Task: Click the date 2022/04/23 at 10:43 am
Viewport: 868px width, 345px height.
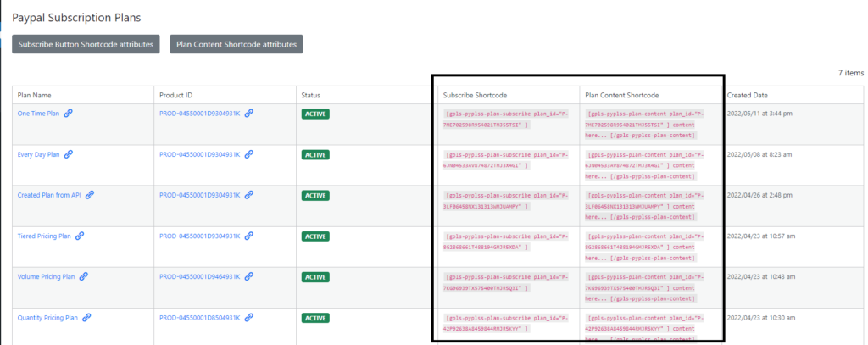Action: click(x=760, y=276)
